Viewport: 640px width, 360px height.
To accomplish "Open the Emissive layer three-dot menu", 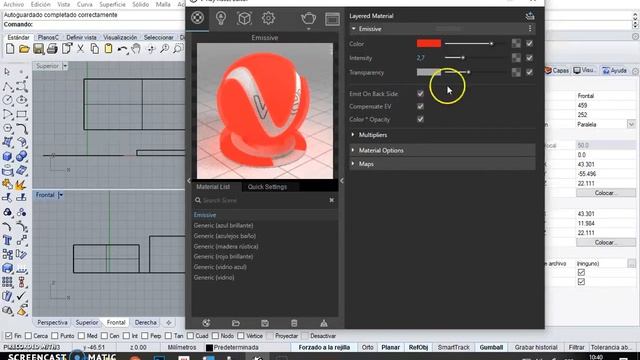I will (530, 29).
